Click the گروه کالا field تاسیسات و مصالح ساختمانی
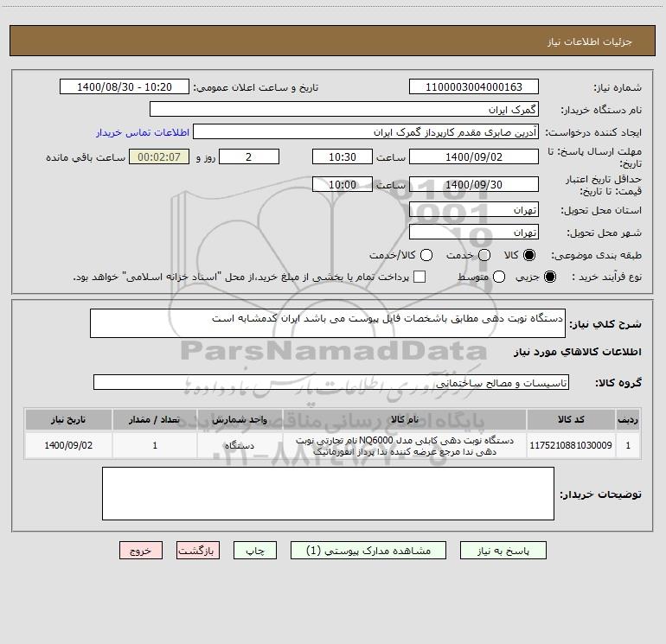Viewport: 666px width, 644px height. pos(331,382)
